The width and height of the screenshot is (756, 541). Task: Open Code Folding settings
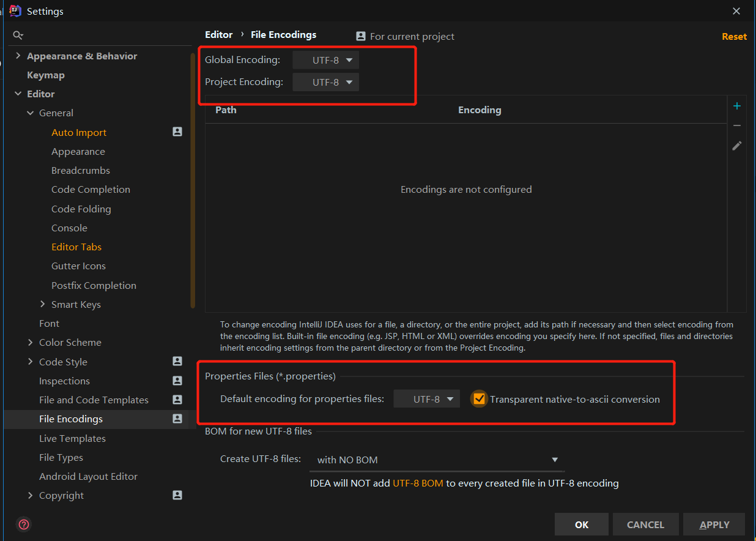click(x=81, y=209)
